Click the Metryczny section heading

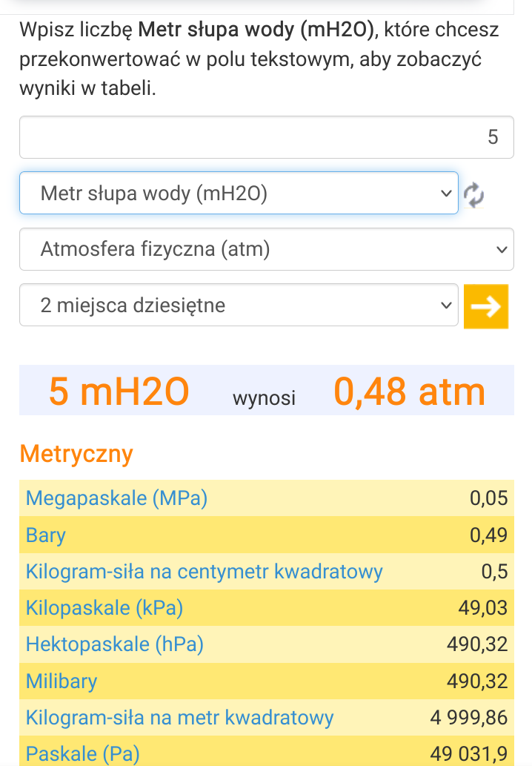(x=76, y=453)
